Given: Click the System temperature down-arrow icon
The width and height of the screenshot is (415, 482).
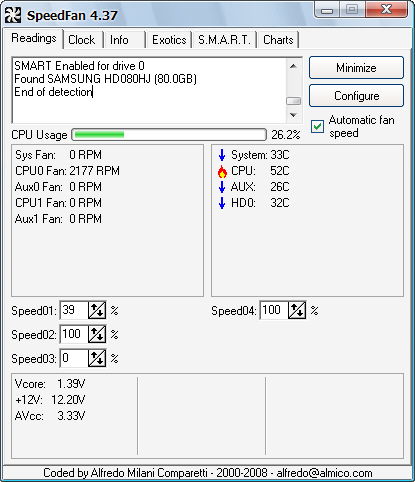Looking at the screenshot, I should pos(222,155).
